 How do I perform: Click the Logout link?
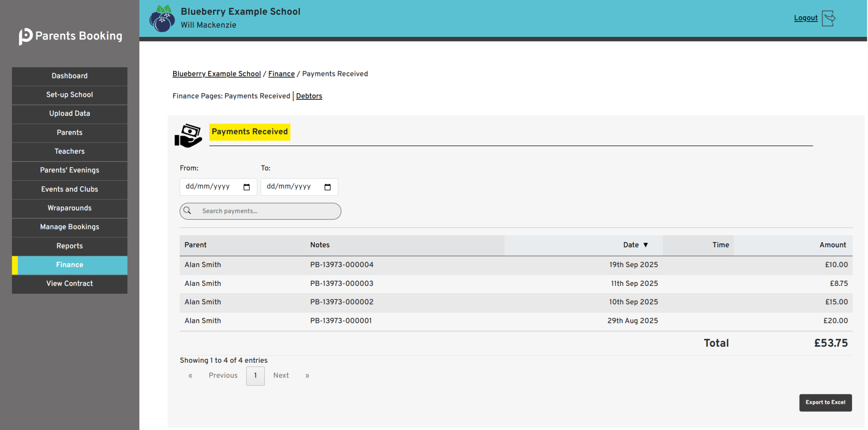click(x=806, y=18)
